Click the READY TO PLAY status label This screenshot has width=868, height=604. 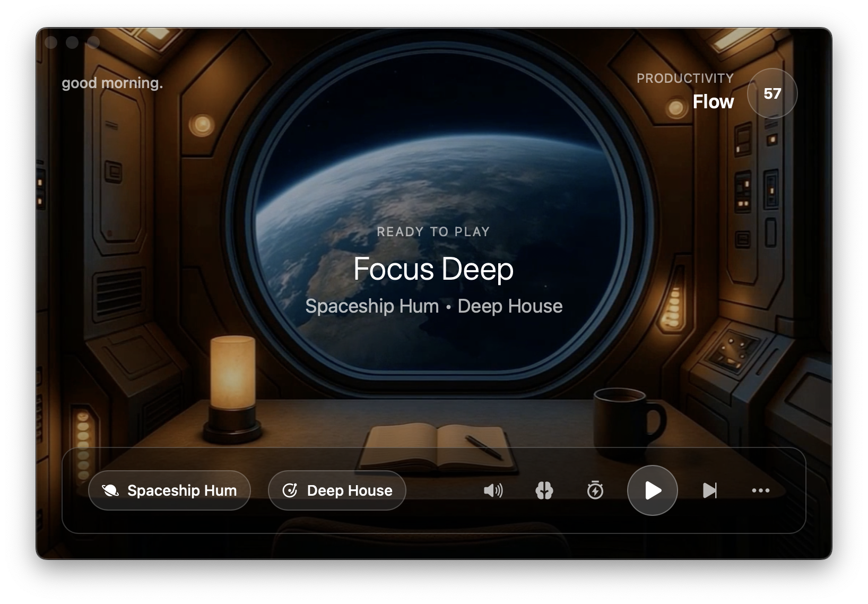433,232
